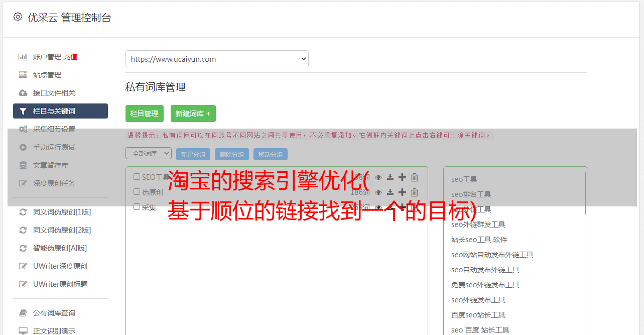Viewport: 644px width, 335px height.
Task: Open 正文识别演示 in the sidebar
Action: pos(54,331)
